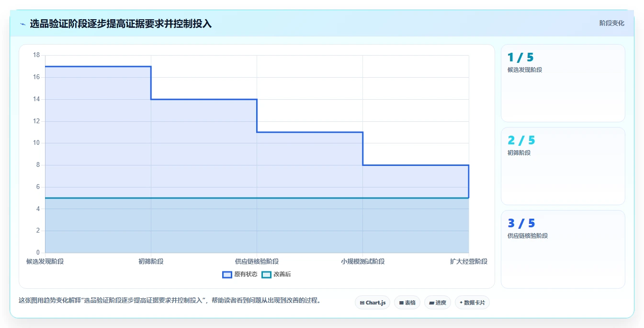Click the Chart.js icon inside its tag
Viewport: 644px width, 328px height.
pos(362,303)
